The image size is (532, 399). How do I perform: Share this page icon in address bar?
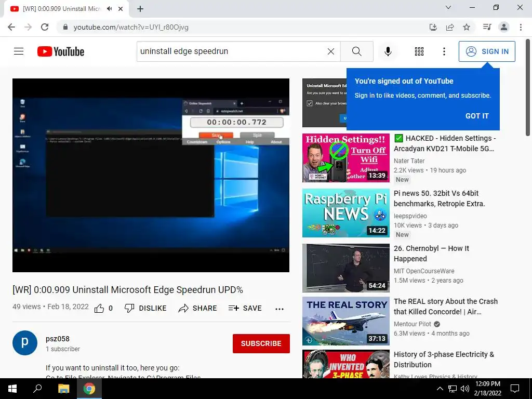(x=450, y=27)
